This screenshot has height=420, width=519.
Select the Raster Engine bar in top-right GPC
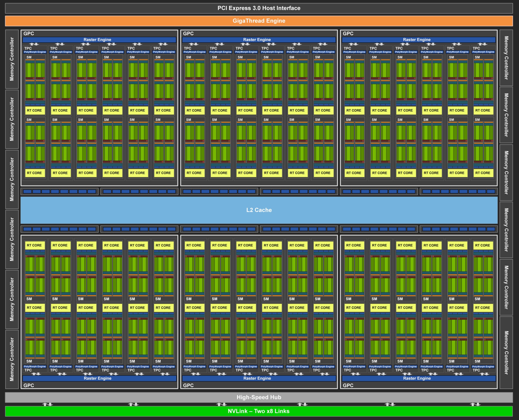coord(419,40)
